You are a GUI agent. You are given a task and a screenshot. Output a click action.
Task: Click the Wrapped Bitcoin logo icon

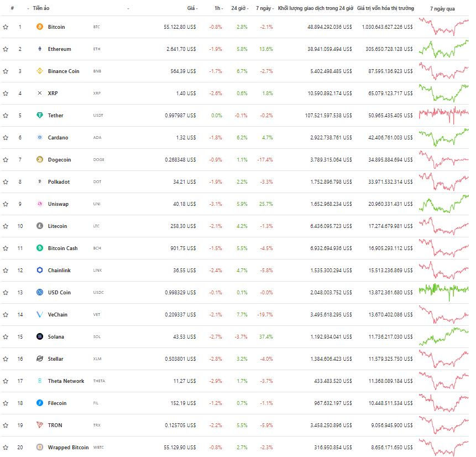tap(40, 447)
